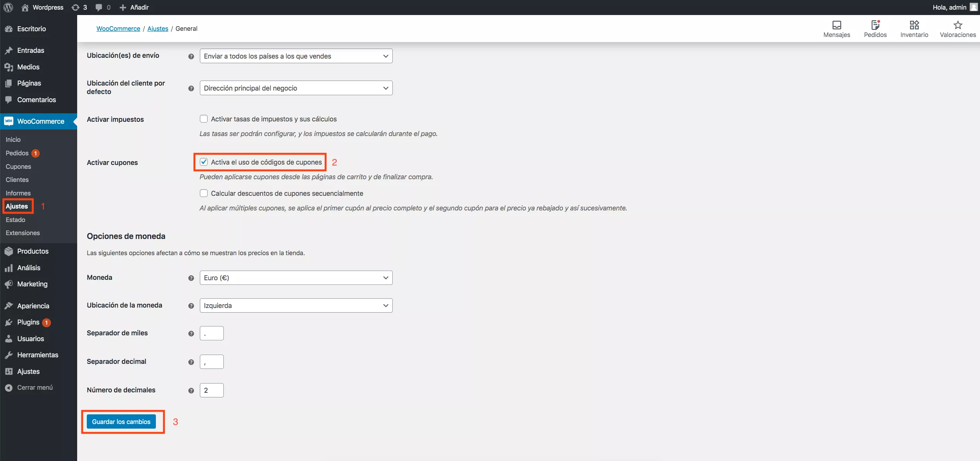Viewport: 980px width, 461px height.
Task: Enable the tax rates checkbox
Action: coord(204,119)
